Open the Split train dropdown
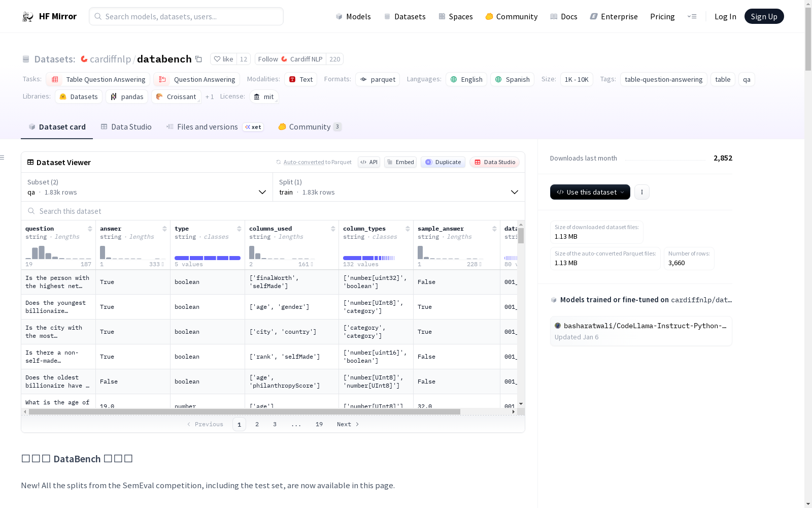The image size is (812, 508). pyautogui.click(x=399, y=187)
